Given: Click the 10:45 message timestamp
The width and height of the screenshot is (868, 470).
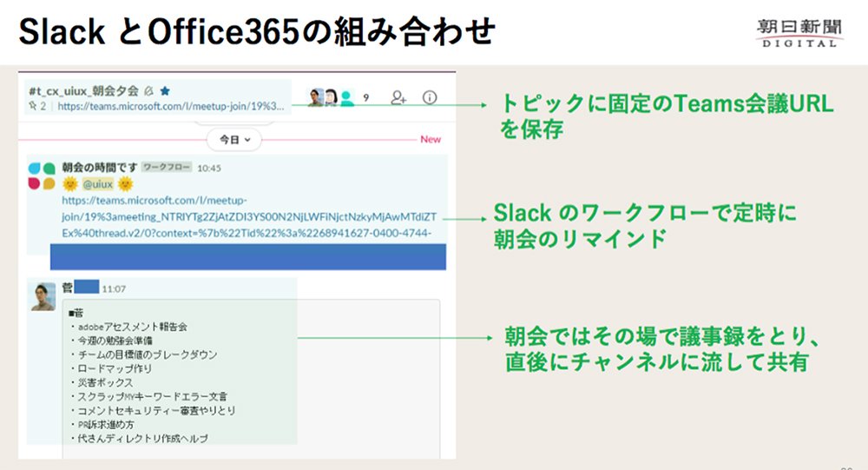Looking at the screenshot, I should [x=208, y=168].
